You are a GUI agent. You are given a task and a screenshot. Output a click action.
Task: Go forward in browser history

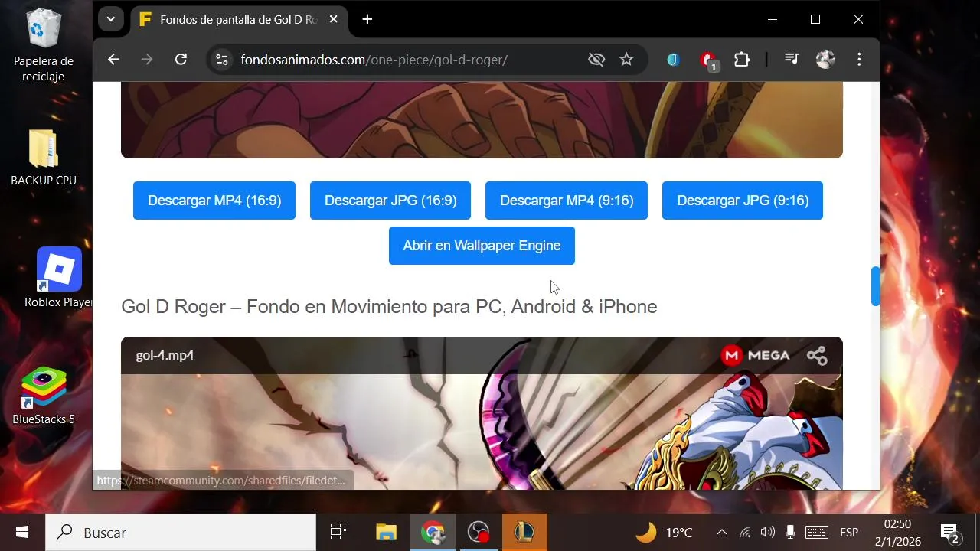coord(147,59)
